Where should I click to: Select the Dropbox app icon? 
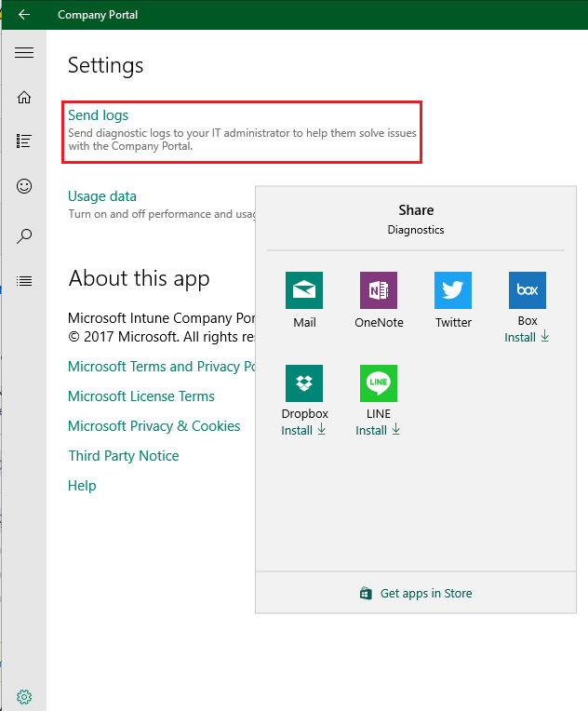(x=304, y=383)
